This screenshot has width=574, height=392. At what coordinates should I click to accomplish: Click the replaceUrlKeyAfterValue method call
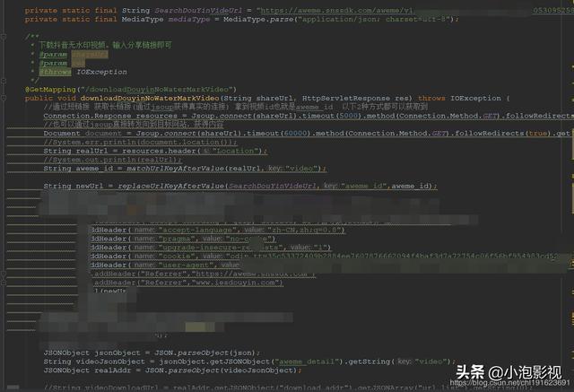coord(170,186)
